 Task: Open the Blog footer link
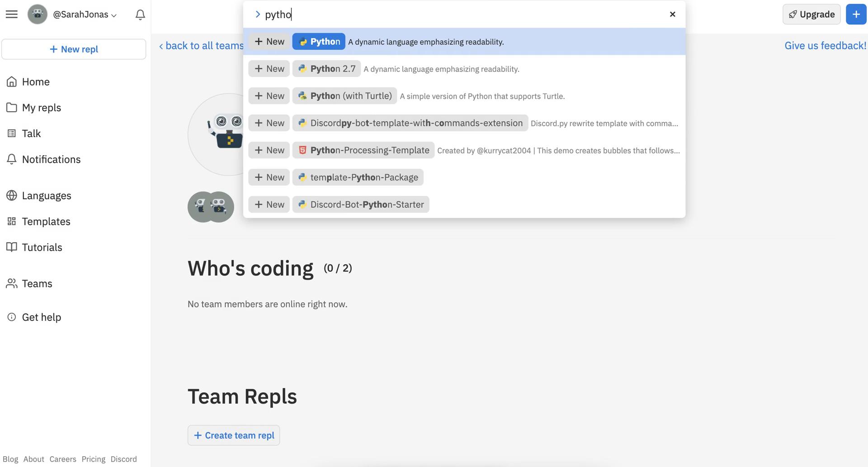point(10,459)
